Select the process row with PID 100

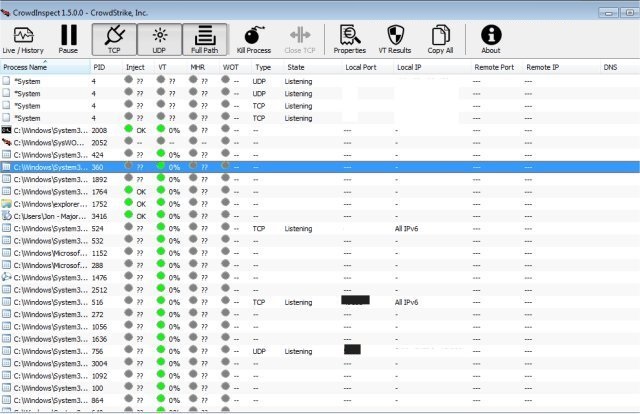coord(320,387)
